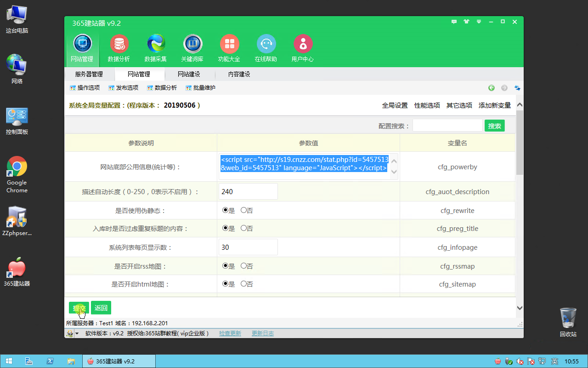Select 是 for 入库时是否过虑重复标题
The width and height of the screenshot is (588, 368).
point(225,228)
